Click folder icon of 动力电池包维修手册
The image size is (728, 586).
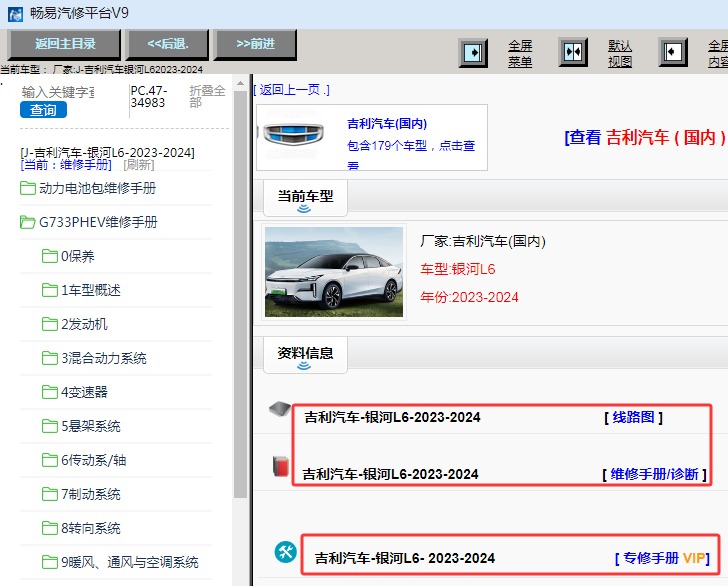[x=28, y=188]
